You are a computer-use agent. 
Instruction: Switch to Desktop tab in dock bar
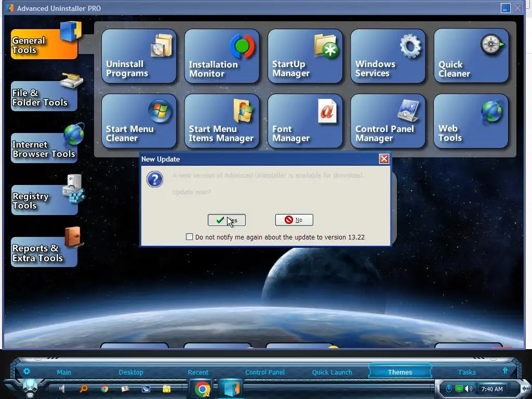pyautogui.click(x=131, y=372)
